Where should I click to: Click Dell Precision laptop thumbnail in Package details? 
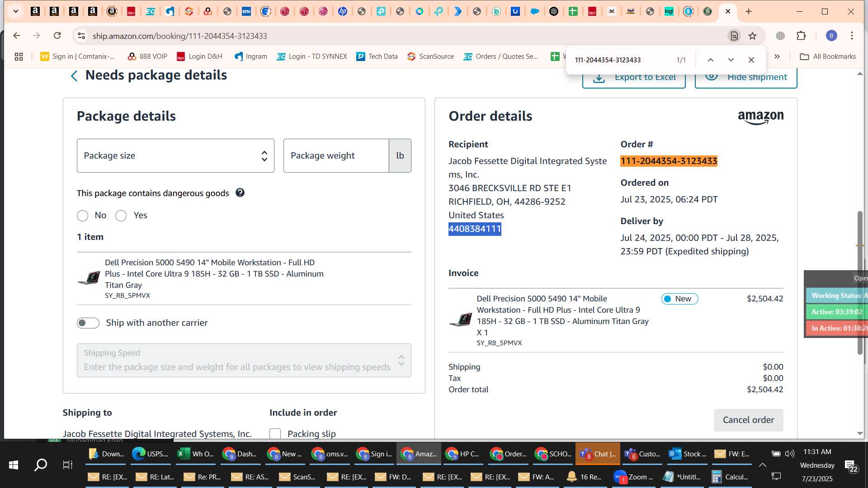pos(89,278)
